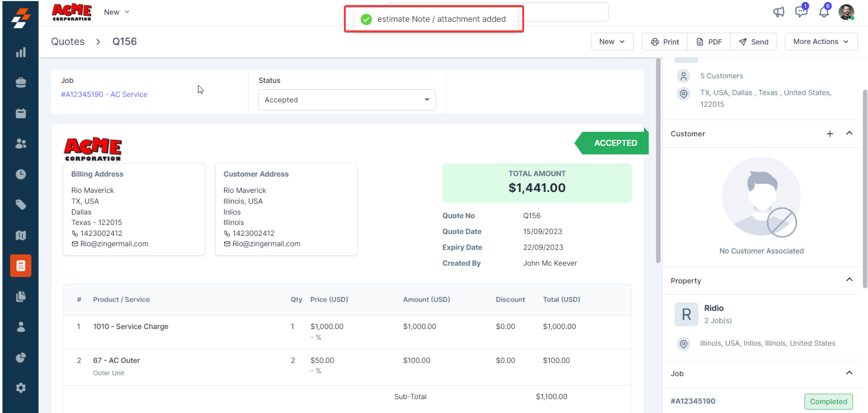868x413 pixels.
Task: Open the map icon in sidebar
Action: pyautogui.click(x=21, y=235)
